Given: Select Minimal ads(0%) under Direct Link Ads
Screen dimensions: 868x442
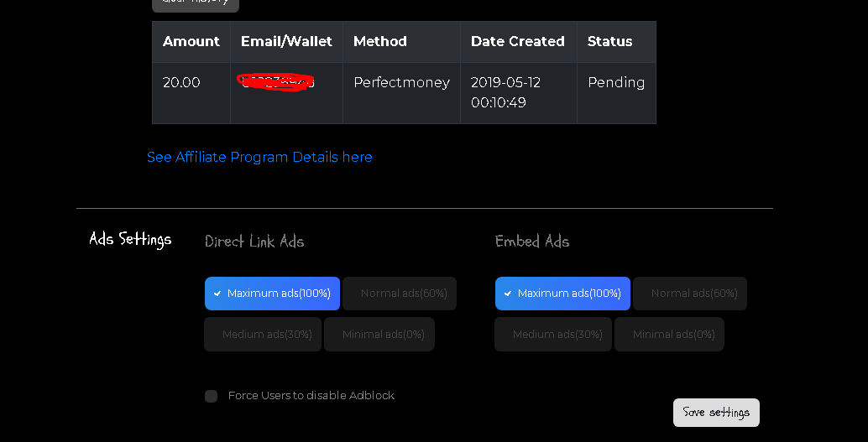Looking at the screenshot, I should coord(379,334).
